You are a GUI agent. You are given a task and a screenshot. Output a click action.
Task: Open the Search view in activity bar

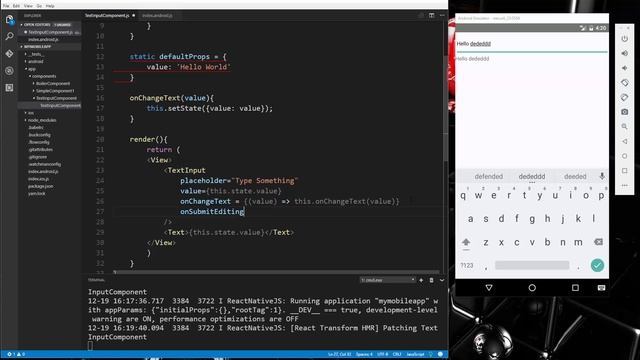[x=9, y=36]
